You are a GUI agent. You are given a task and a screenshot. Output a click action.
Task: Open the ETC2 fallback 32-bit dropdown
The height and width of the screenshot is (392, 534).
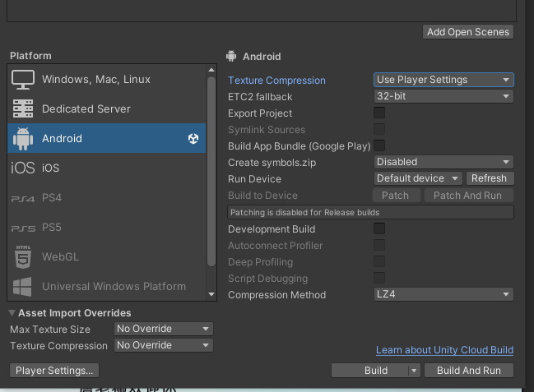(443, 96)
